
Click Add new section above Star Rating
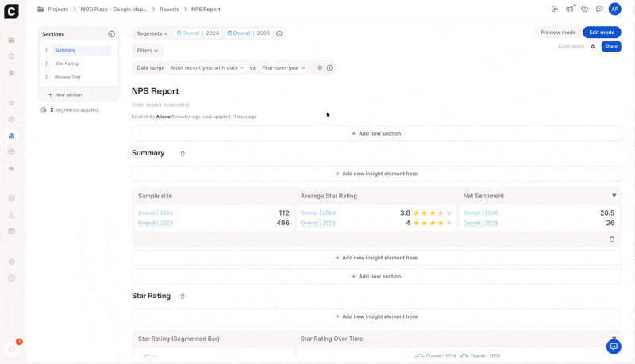click(376, 276)
